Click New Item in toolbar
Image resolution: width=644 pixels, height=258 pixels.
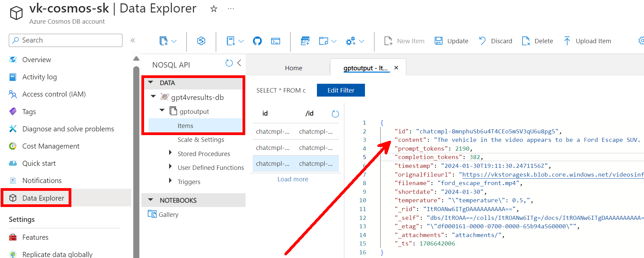pyautogui.click(x=404, y=41)
